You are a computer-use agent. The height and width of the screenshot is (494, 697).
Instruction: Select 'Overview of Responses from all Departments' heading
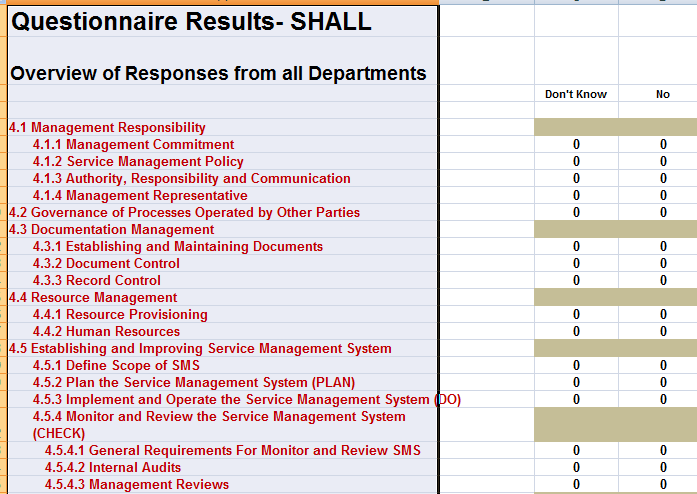point(218,73)
